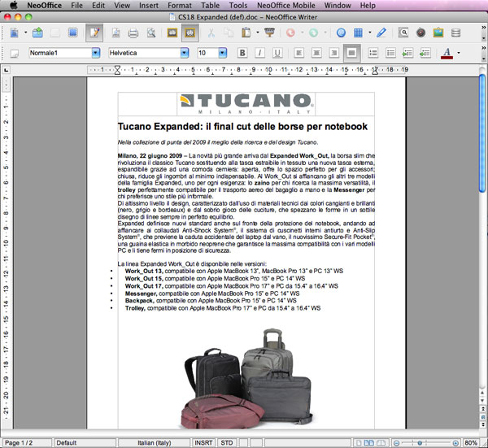Click the Redo icon

tap(313, 33)
